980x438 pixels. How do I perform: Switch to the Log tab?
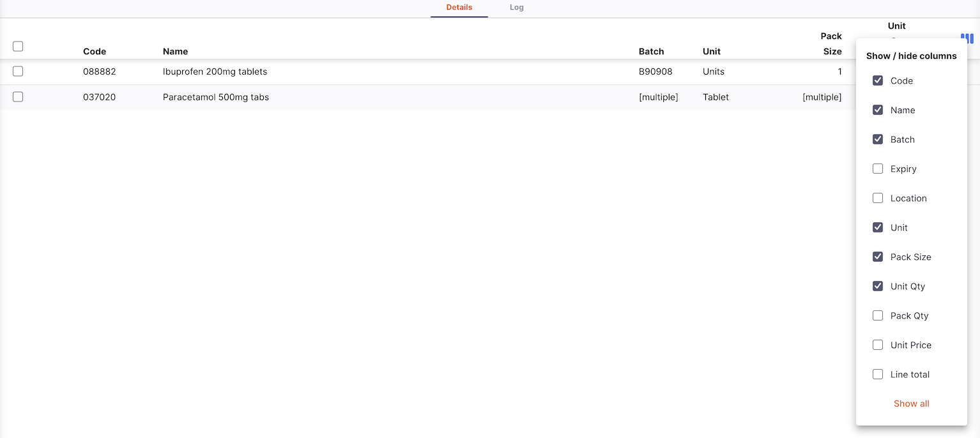click(516, 8)
